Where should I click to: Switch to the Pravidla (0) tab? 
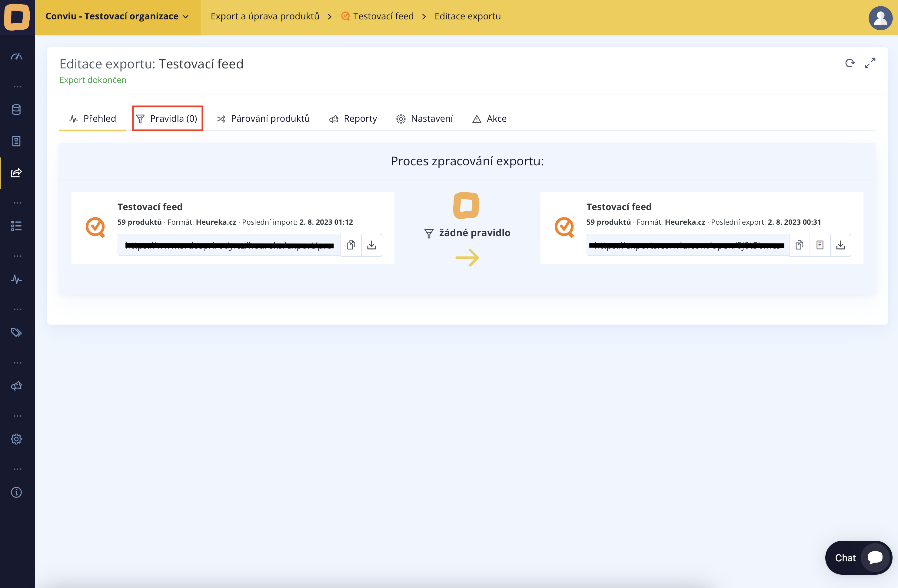click(167, 118)
